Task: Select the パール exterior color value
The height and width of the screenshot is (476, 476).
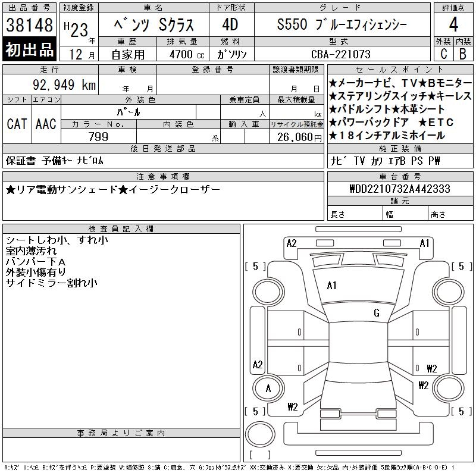Action: (x=129, y=112)
